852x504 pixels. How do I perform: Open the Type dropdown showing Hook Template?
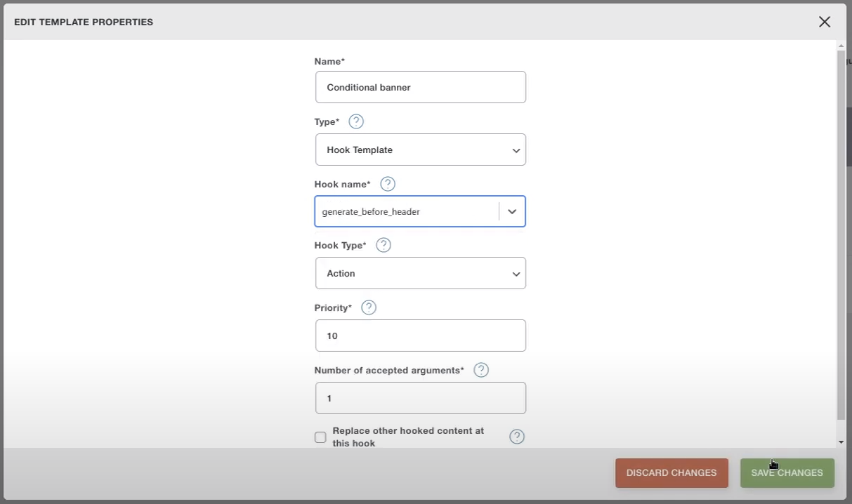point(420,150)
